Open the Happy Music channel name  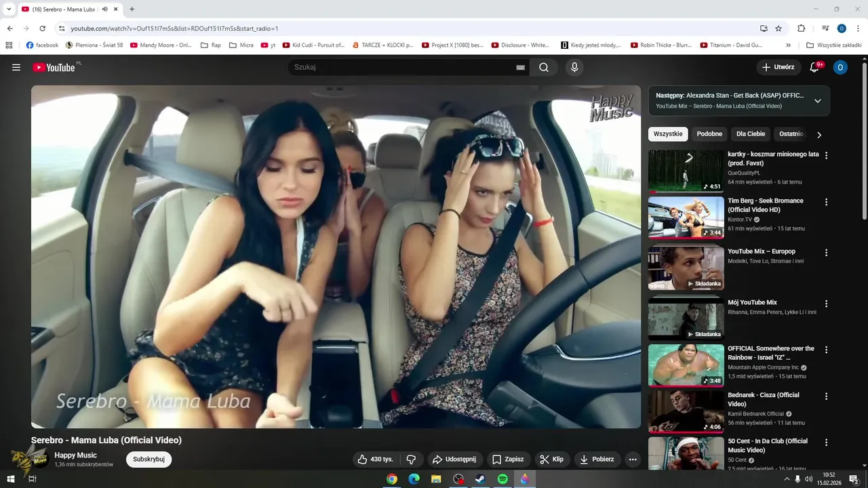[x=76, y=455]
